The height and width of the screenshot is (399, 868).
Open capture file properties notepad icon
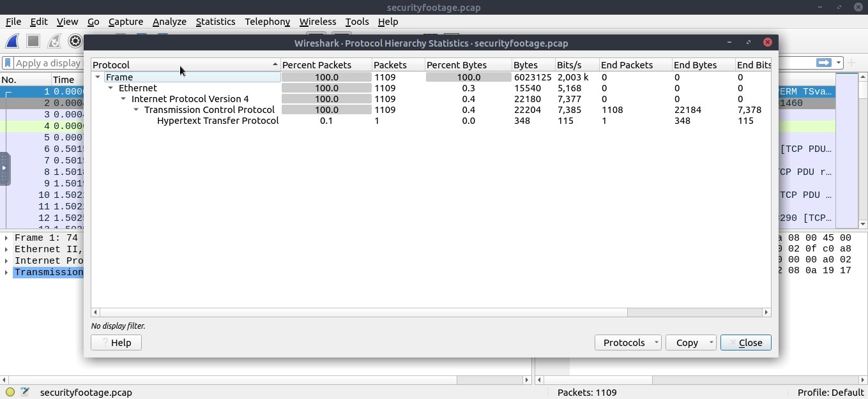(x=25, y=392)
